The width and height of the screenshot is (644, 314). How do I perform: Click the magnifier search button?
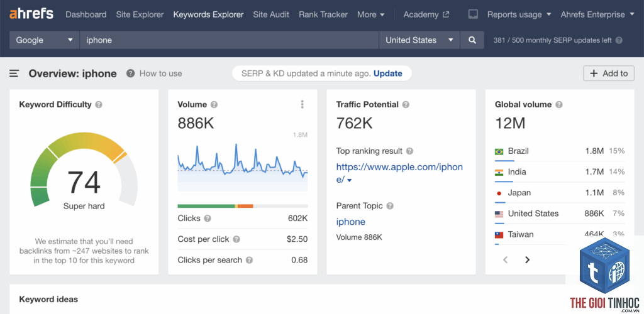click(472, 40)
